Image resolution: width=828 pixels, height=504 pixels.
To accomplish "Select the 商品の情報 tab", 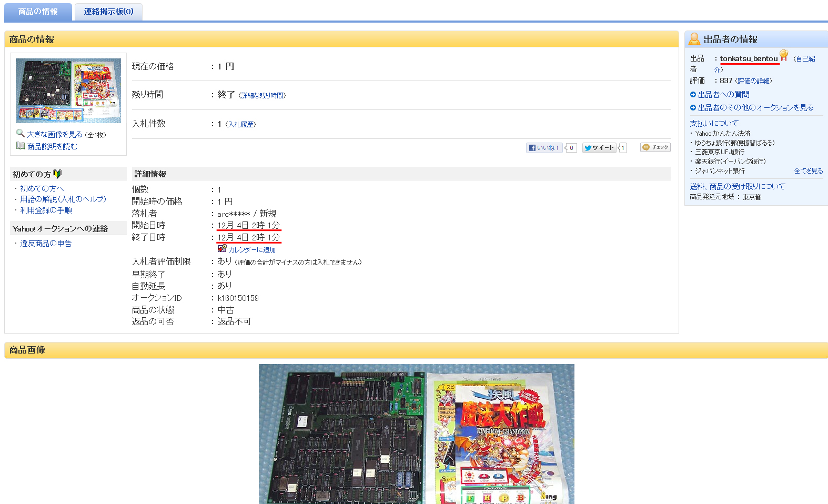I will [38, 12].
